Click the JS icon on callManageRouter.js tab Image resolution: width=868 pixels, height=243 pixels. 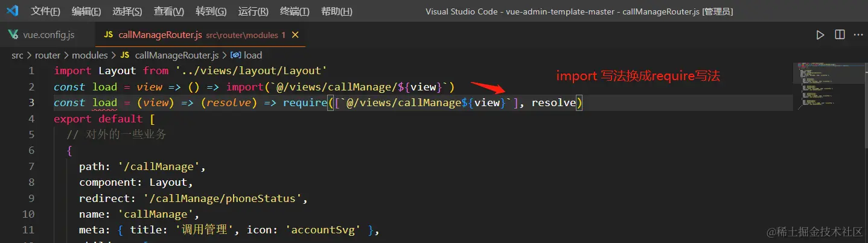[x=109, y=35]
